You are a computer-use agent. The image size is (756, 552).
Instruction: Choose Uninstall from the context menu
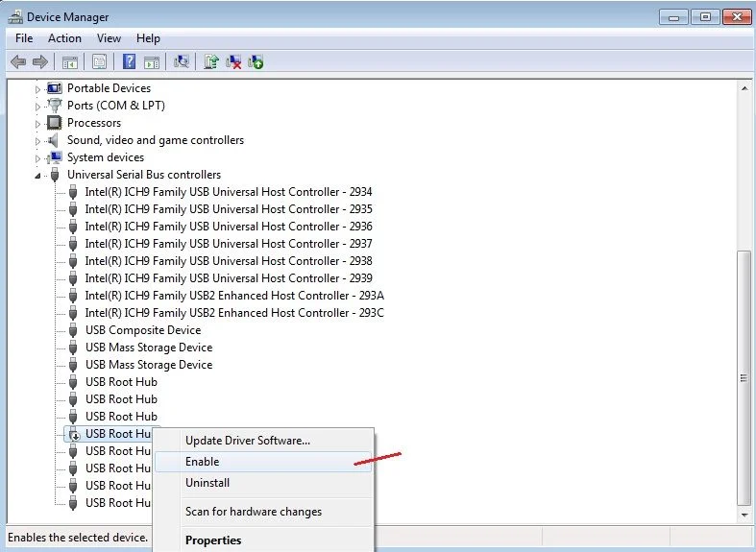point(263,483)
